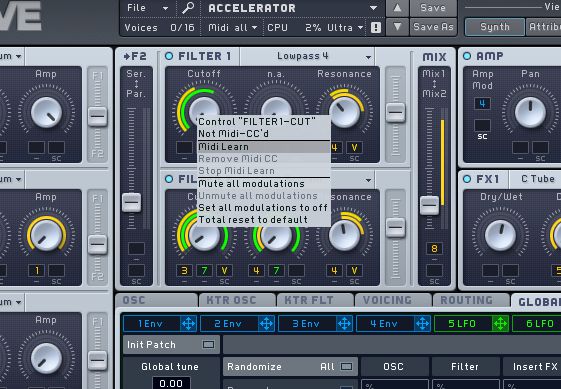Switch to the OSC tab
561x389 pixels.
tap(156, 300)
